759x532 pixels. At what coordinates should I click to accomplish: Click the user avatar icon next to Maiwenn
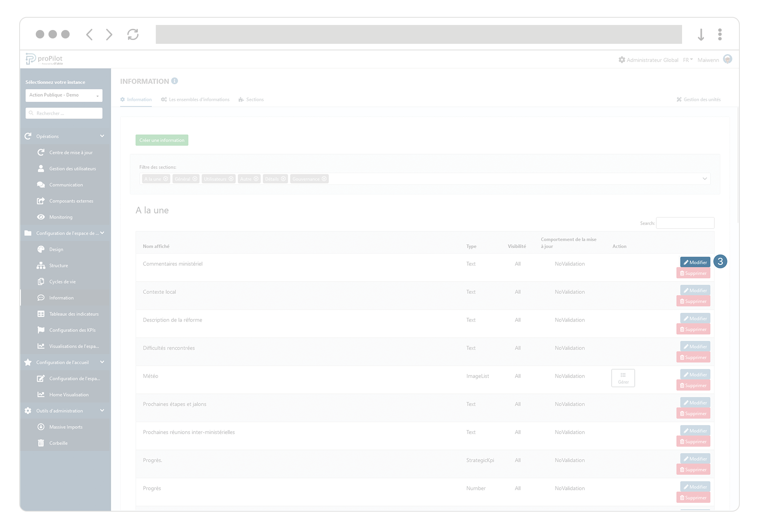point(727,59)
